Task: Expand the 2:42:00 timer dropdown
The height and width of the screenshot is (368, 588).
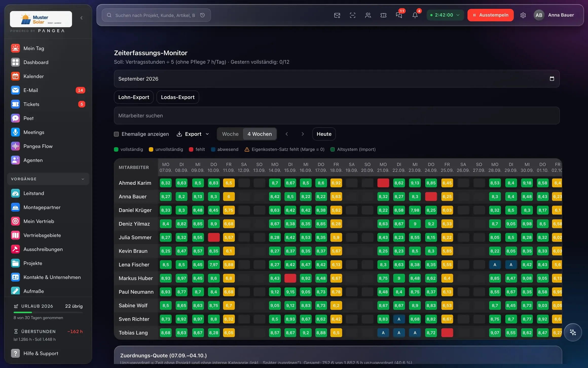Action: pyautogui.click(x=445, y=15)
